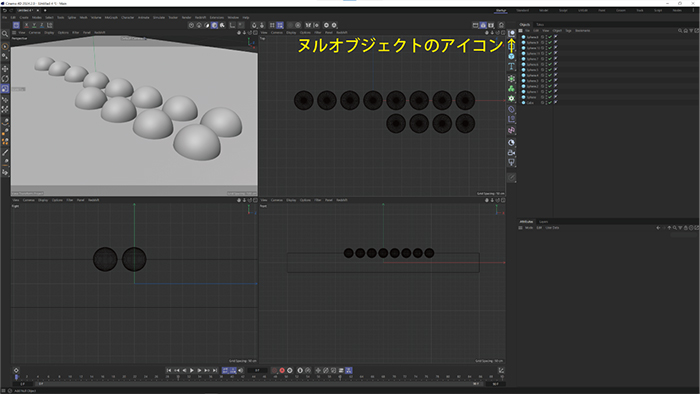Viewport: 700px width, 394px height.
Task: Open Attributes panel hamburger menu
Action: pos(521,228)
